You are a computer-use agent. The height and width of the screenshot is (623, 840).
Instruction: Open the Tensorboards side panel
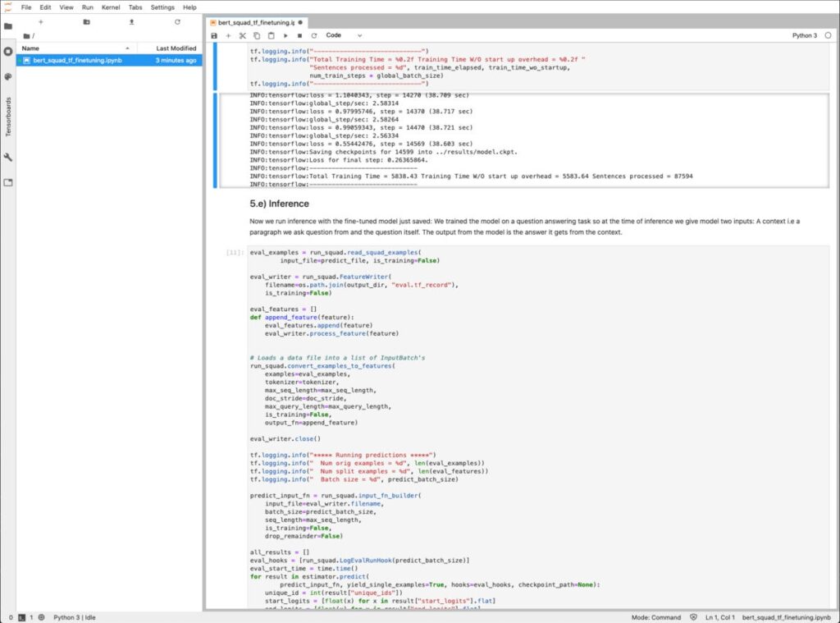(8, 117)
